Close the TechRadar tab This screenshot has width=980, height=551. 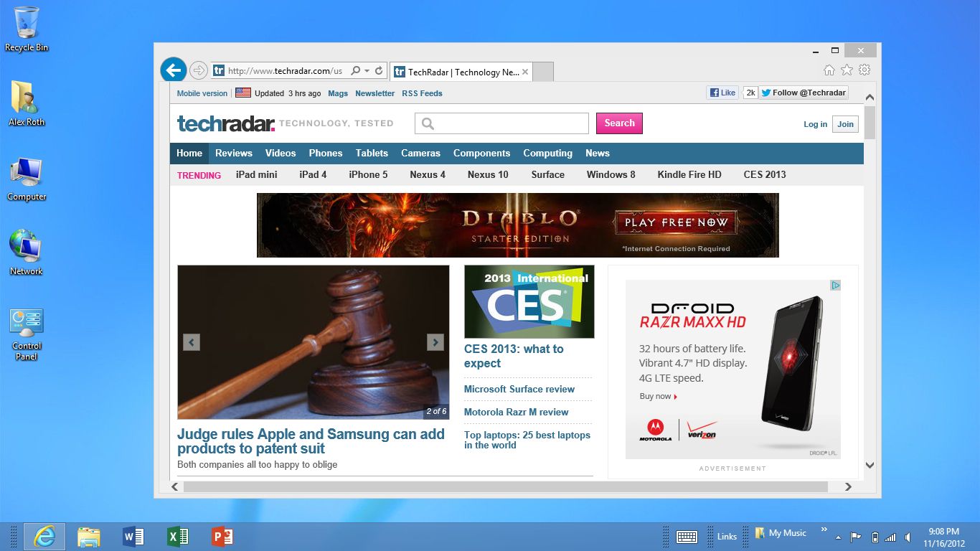pos(525,72)
